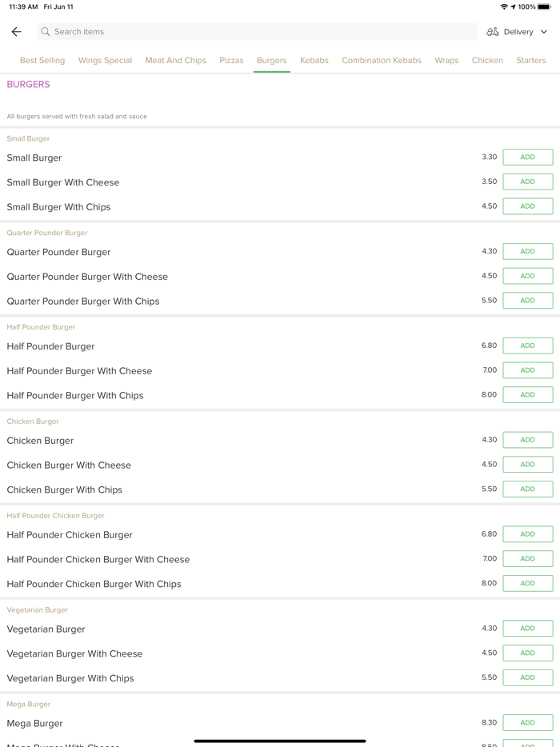Go to the Best Selling tab
The image size is (560, 747).
[x=42, y=61]
